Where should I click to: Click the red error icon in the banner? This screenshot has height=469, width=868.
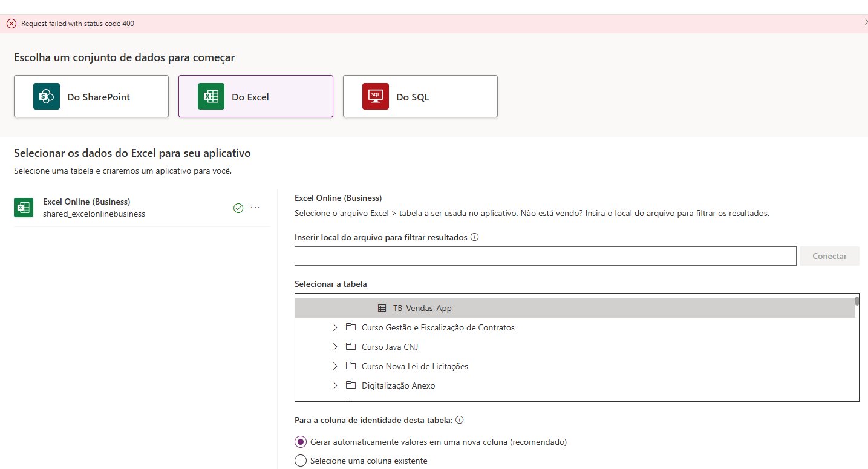tap(11, 24)
